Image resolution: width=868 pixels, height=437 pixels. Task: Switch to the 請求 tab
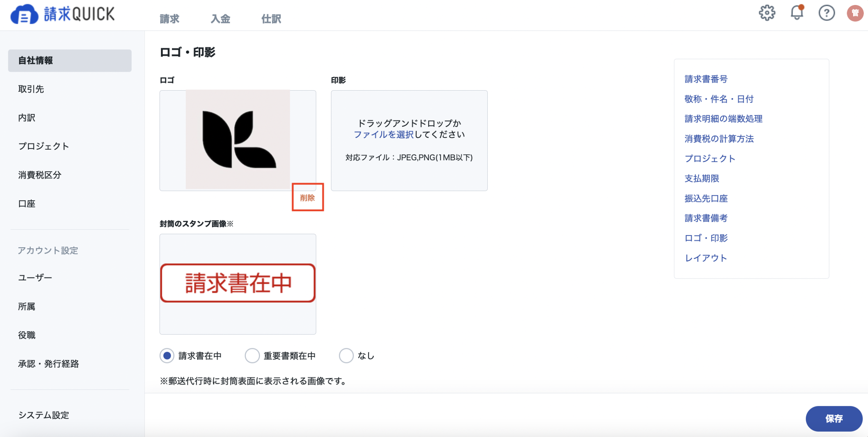point(169,18)
